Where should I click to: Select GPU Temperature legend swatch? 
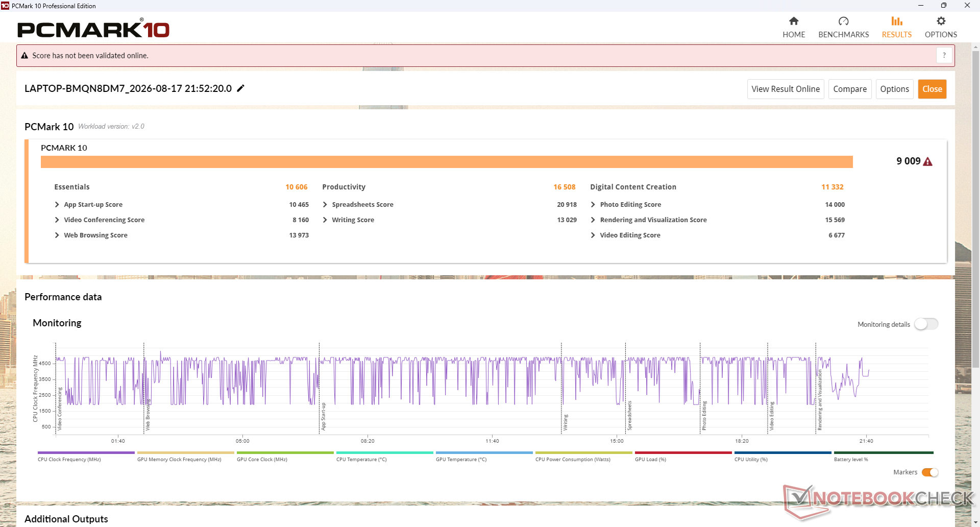pyautogui.click(x=484, y=452)
